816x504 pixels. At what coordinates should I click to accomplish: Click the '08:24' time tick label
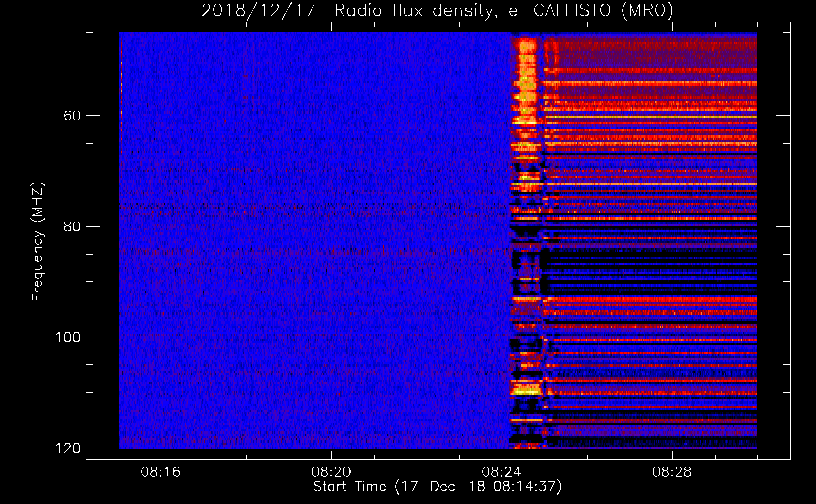tap(502, 472)
